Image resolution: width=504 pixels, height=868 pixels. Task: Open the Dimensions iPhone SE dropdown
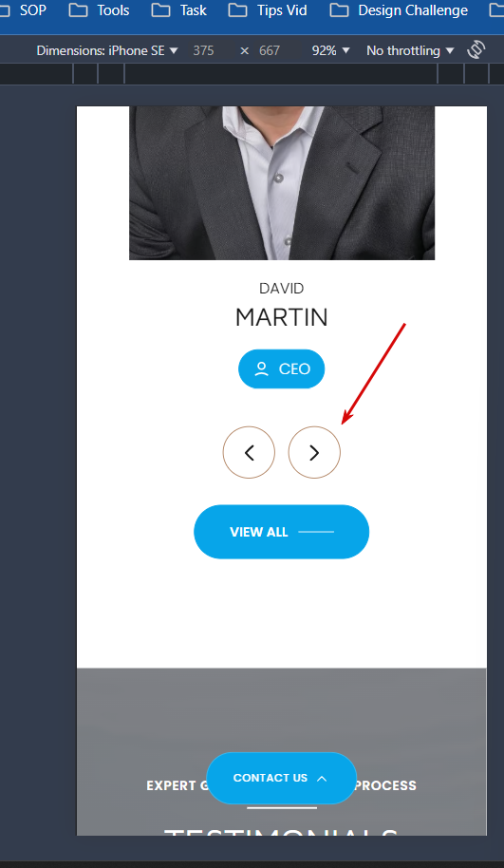point(106,50)
